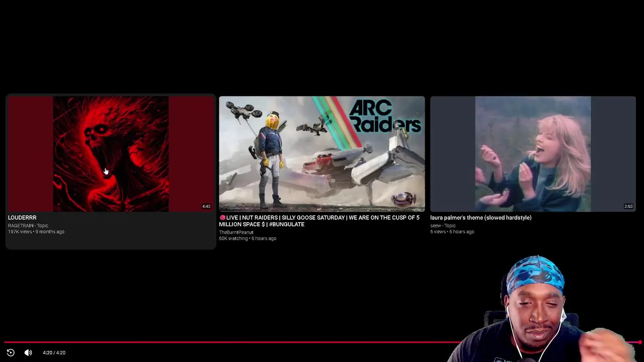This screenshot has width=644, height=362.
Task: Click the 4:20 / 4:20 time display
Action: coord(54,353)
